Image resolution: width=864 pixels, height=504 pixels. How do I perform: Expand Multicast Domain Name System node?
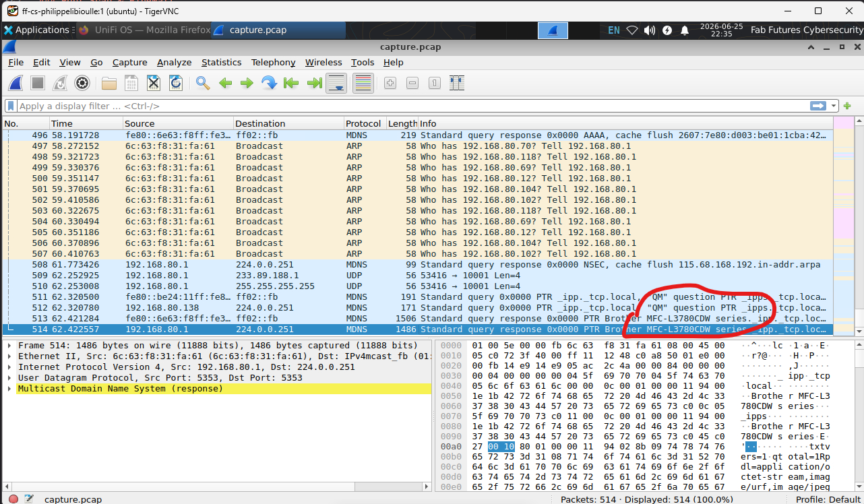pos(9,389)
